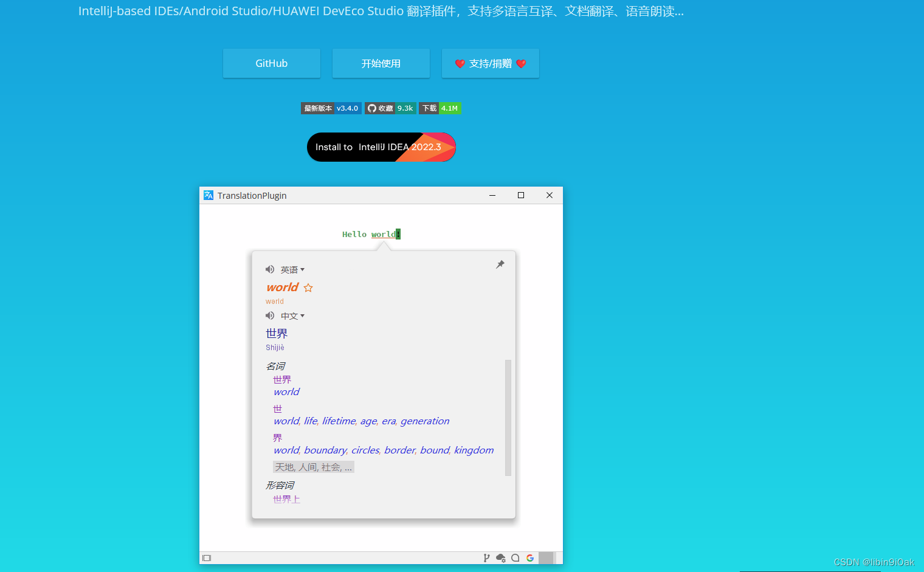924x572 pixels.
Task: Minimize the TranslationPlugin window
Action: [492, 195]
